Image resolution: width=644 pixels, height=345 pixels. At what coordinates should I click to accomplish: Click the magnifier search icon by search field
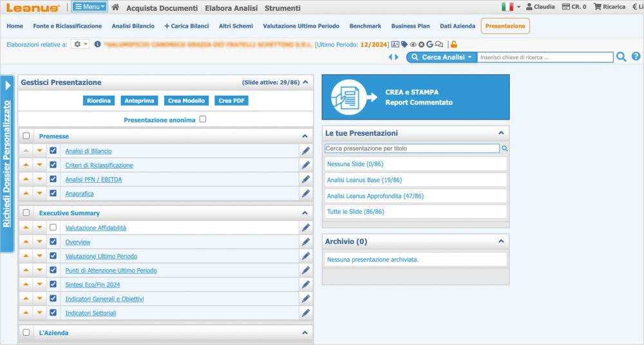(x=621, y=57)
